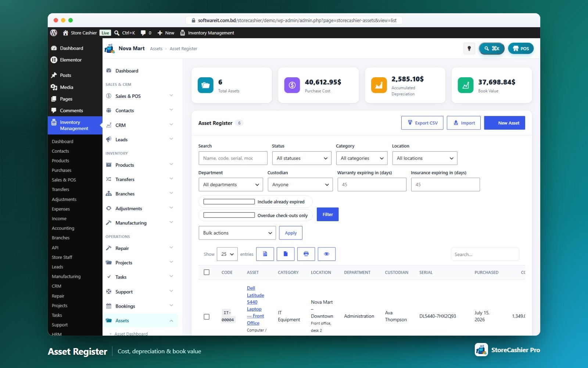
Task: Open the Dell Latitude 5440 Laptop link
Action: (255, 305)
